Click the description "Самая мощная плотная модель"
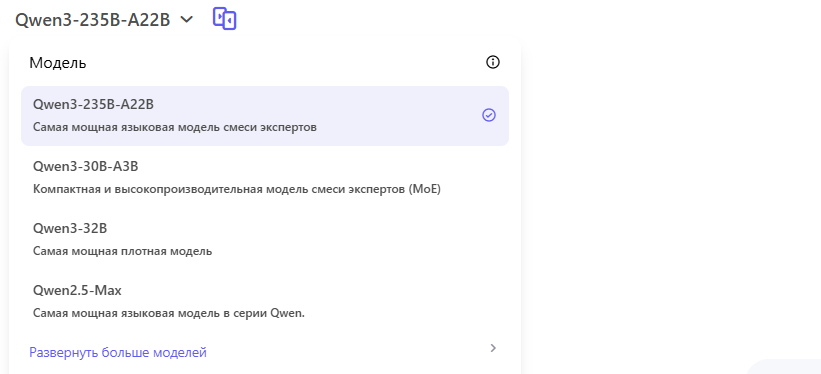This screenshot has height=374, width=821. tap(123, 251)
